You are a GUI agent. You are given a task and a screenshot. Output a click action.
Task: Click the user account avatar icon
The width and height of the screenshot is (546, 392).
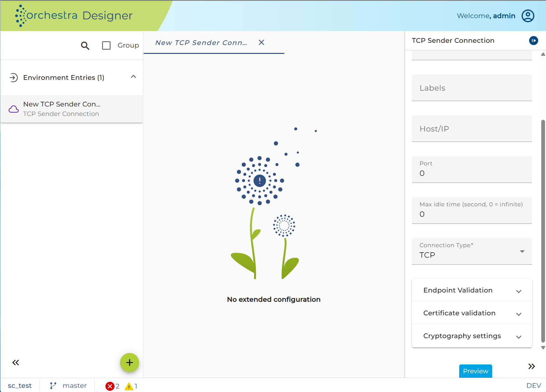click(528, 16)
